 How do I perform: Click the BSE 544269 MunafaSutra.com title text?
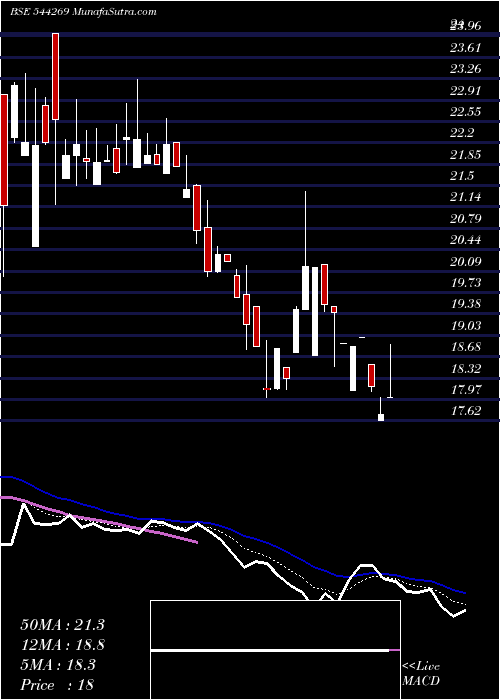coord(83,12)
